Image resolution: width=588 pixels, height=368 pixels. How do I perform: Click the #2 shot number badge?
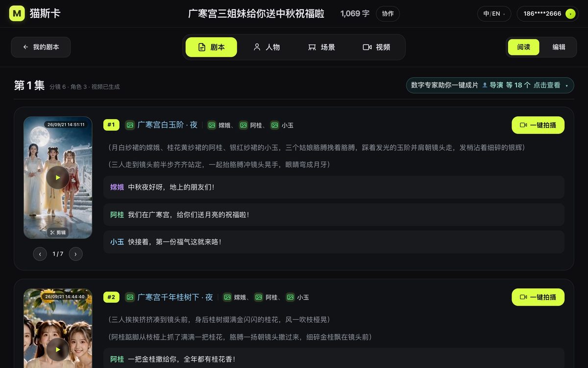pyautogui.click(x=111, y=297)
